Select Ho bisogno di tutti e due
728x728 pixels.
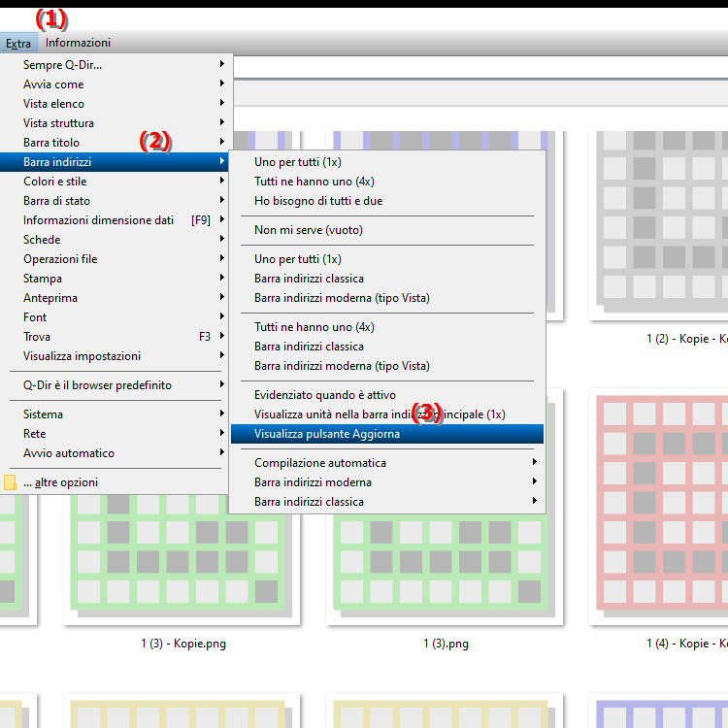[387, 201]
